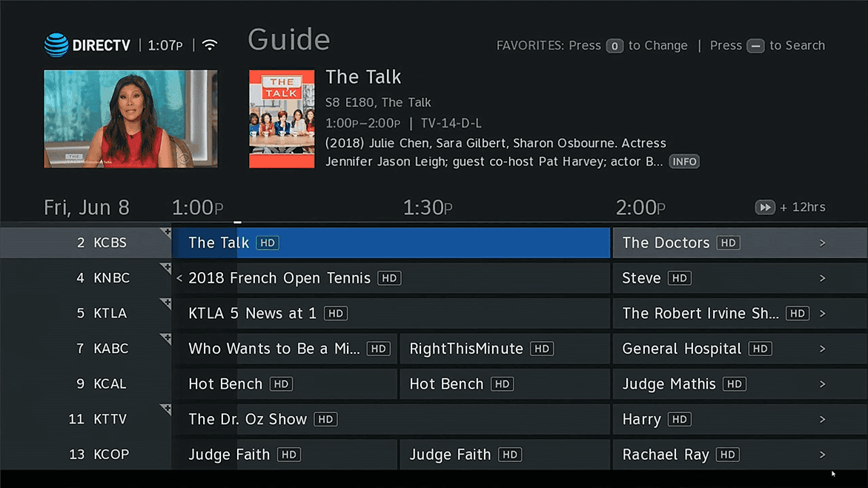The height and width of the screenshot is (488, 868).
Task: Open the live TV preview window
Action: [130, 119]
